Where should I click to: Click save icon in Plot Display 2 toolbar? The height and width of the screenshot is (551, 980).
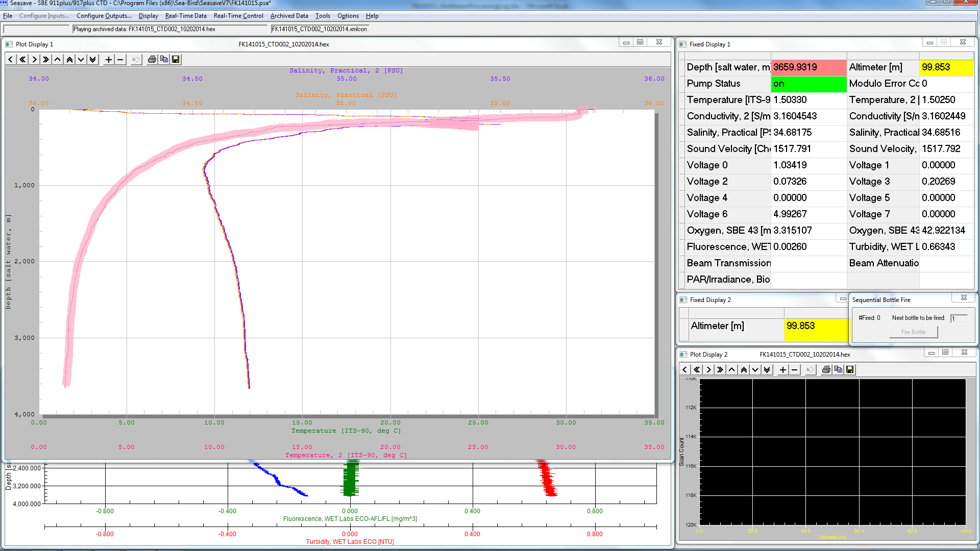pyautogui.click(x=850, y=370)
